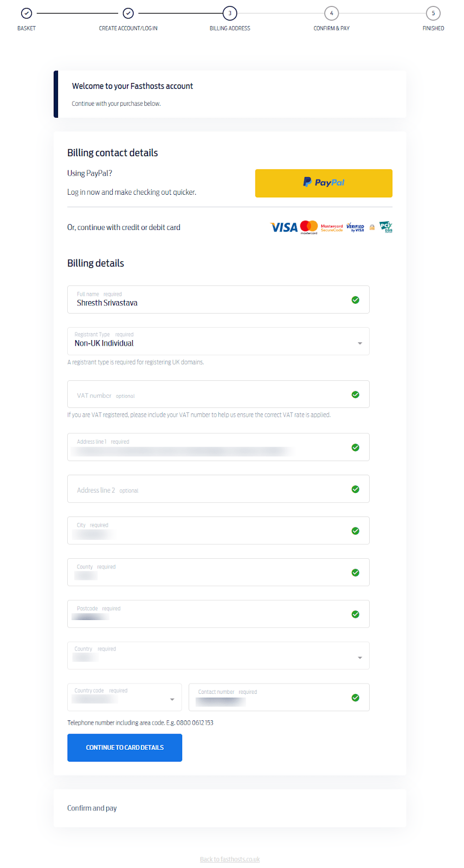Click the Verified by Visa icon
464x868 pixels.
(x=356, y=227)
